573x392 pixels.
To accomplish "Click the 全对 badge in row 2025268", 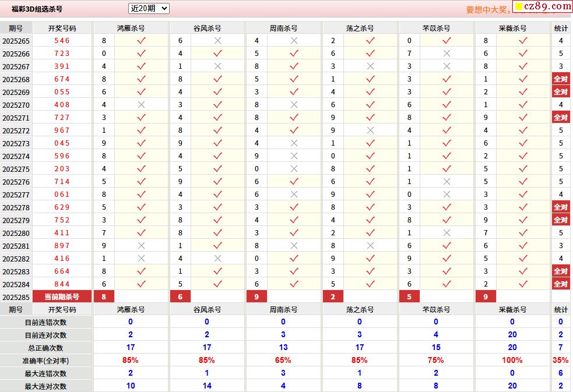I will pyautogui.click(x=561, y=79).
